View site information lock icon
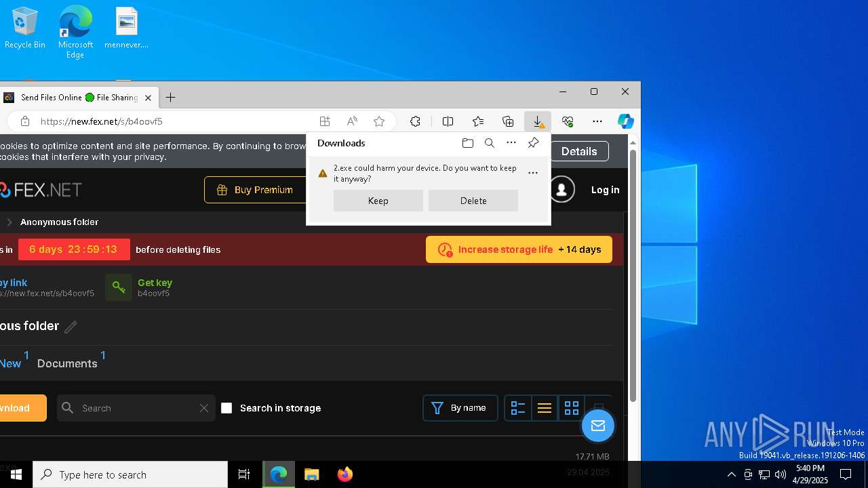Screen dimensions: 868x488 (25, 121)
